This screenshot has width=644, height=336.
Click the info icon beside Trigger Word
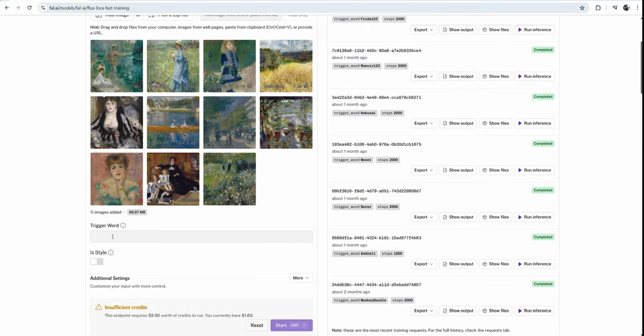123,225
